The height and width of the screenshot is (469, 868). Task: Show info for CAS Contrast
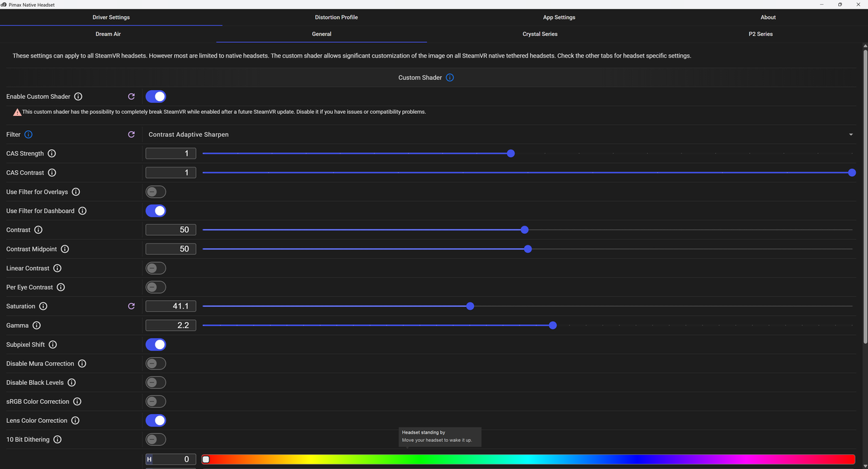52,173
